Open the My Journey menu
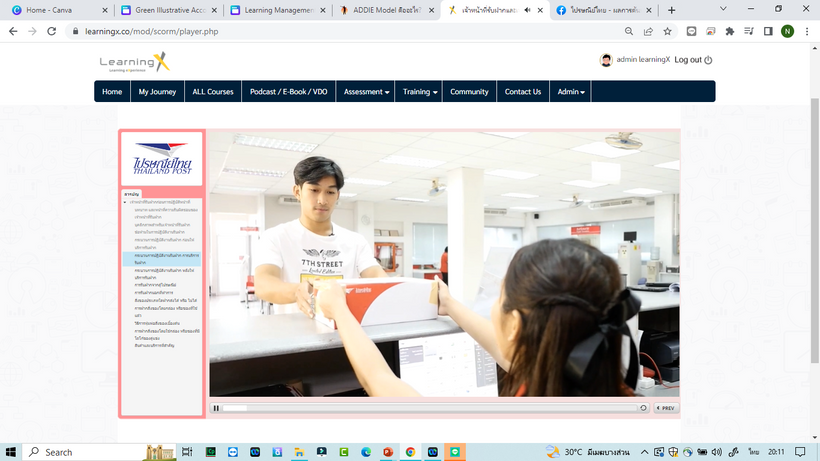 click(157, 92)
